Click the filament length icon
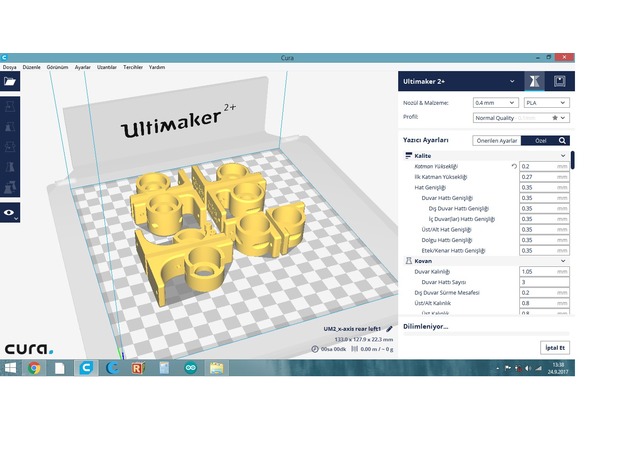 tap(354, 349)
